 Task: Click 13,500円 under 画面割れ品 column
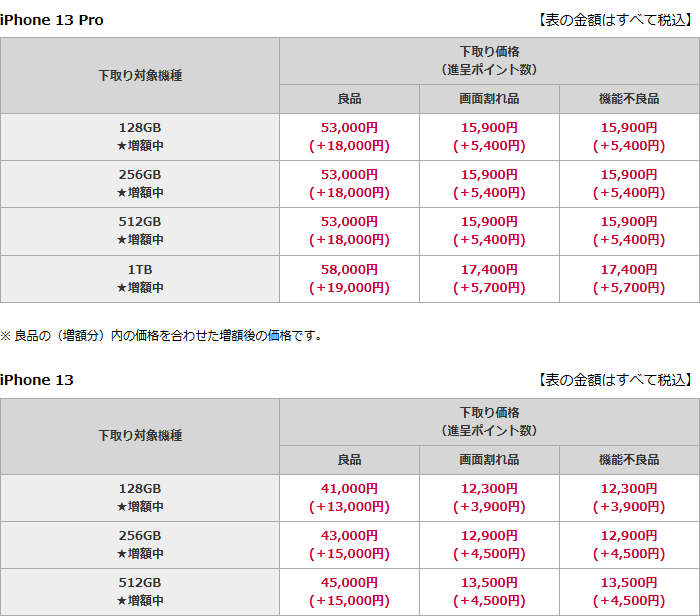489,583
